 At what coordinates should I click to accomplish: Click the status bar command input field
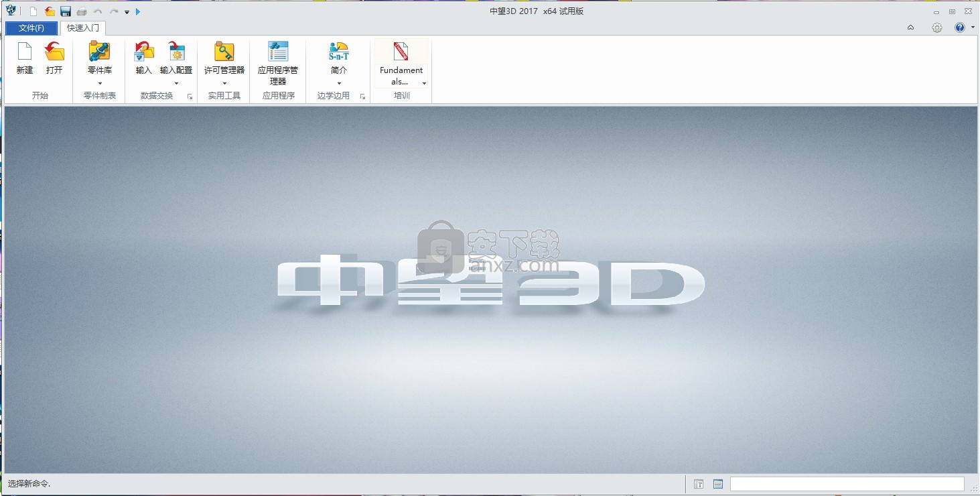847,484
